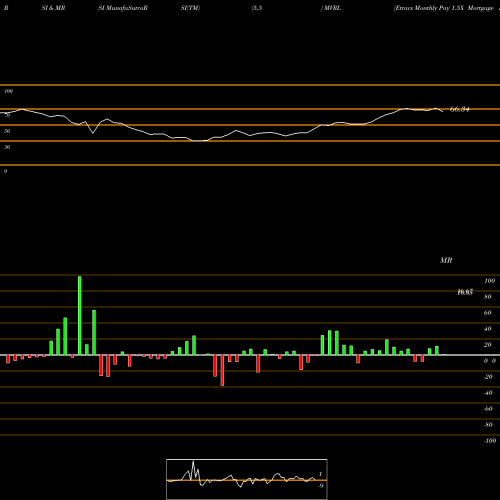Click the '-9' label in mini overview chart
The height and width of the screenshot is (500, 500).
(321, 486)
